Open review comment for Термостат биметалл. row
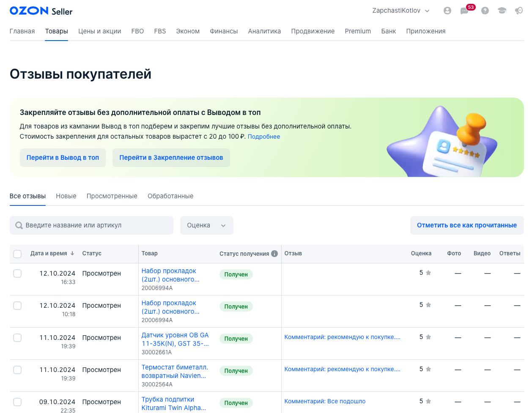Viewport: 532px width, 413px height. 342,369
